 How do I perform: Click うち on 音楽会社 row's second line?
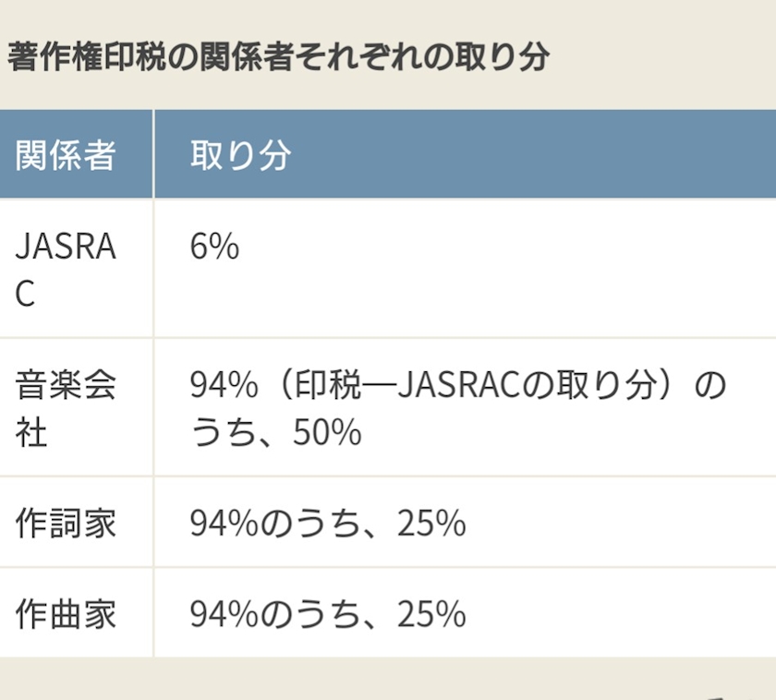click(x=224, y=432)
